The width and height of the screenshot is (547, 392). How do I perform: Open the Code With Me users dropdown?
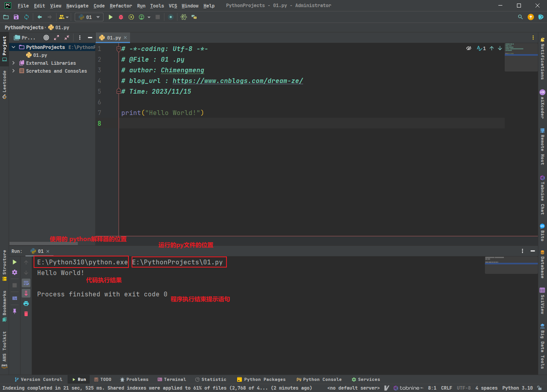[x=64, y=17]
